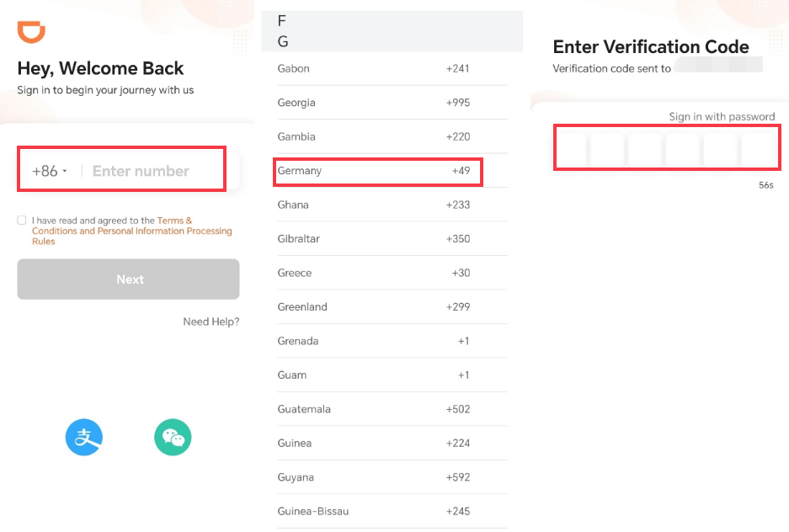Open Terms & Conditions and Personal Information link
The width and height of the screenshot is (789, 532).
click(x=132, y=231)
